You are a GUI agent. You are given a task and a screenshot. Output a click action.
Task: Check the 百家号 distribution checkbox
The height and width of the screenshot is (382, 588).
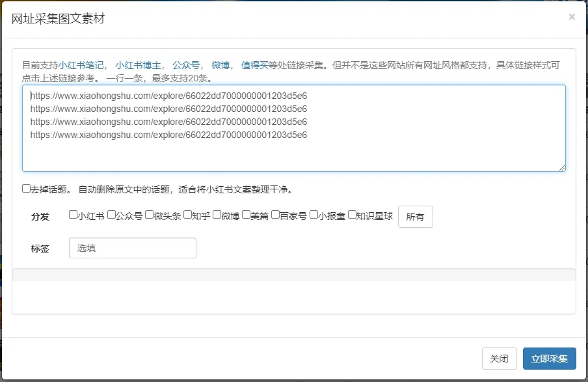coord(275,215)
